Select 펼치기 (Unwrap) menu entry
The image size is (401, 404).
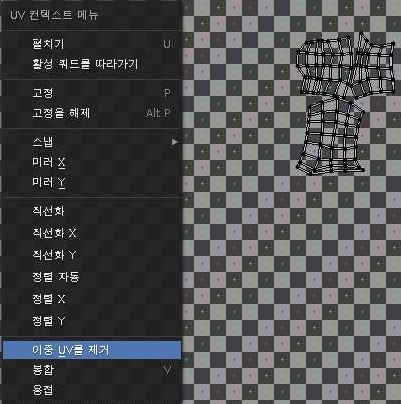[x=92, y=44]
